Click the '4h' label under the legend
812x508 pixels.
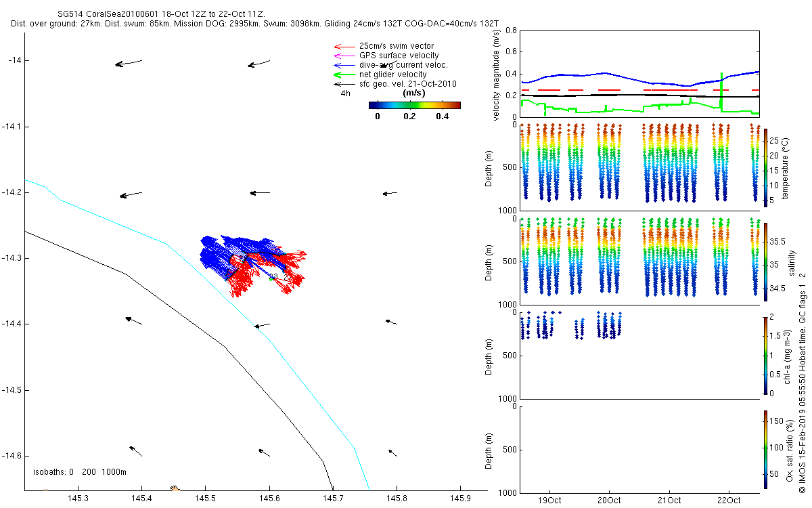coord(345,93)
